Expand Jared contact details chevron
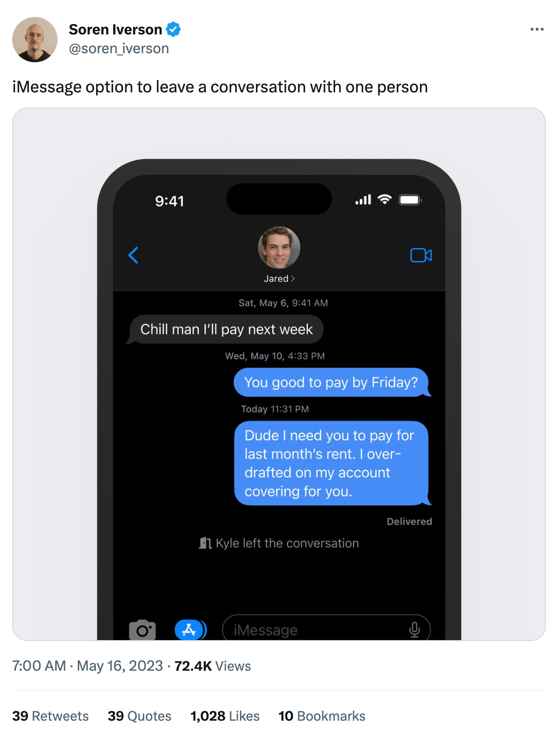560x740 pixels. [293, 279]
